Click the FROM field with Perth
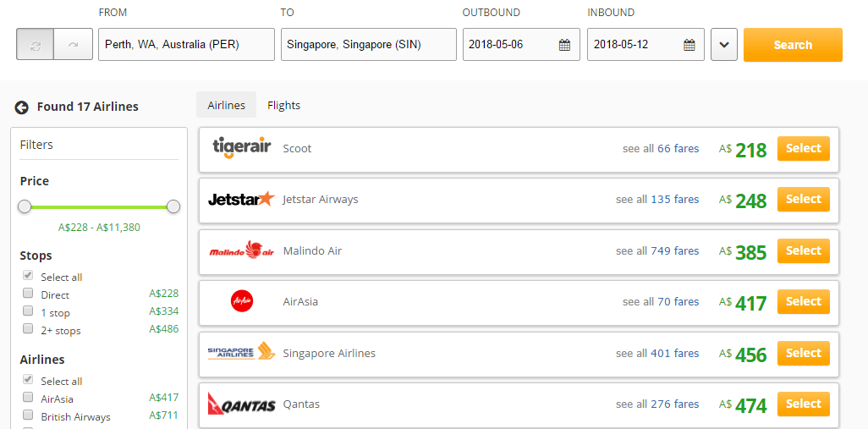 (187, 45)
